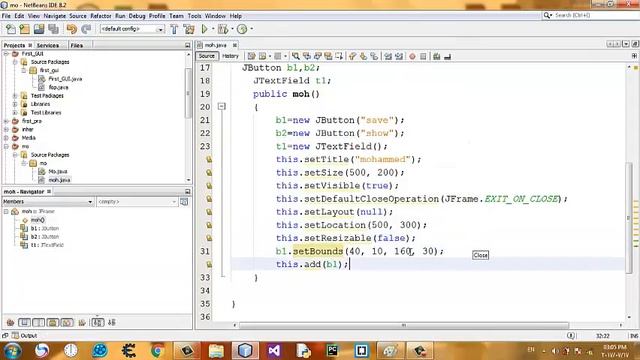Toggle Sort by Name in Navigator
Image resolution: width=640 pixels, height=360 pixels.
pos(98,322)
